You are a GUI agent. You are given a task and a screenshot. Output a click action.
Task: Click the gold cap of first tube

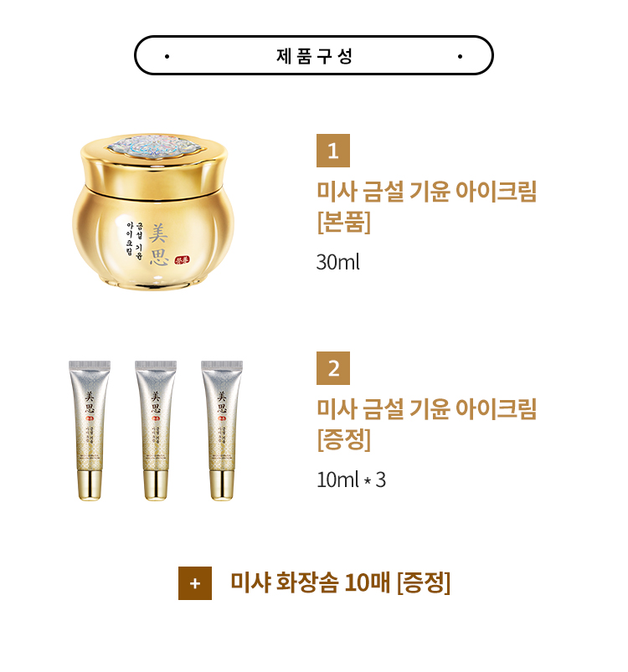(90, 485)
